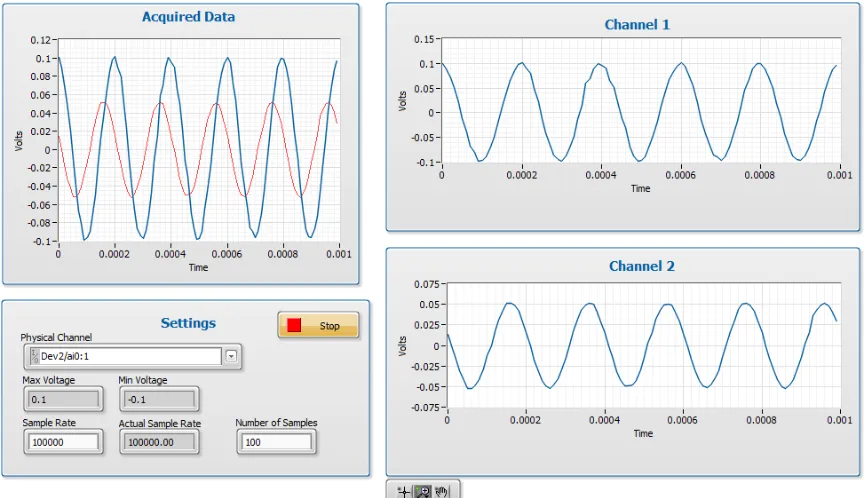Click 0.001 on Acquired Data Time axis

tap(338, 254)
